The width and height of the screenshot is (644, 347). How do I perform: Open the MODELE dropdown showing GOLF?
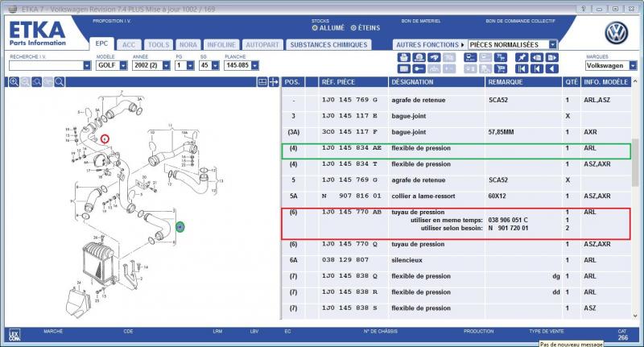pyautogui.click(x=123, y=65)
